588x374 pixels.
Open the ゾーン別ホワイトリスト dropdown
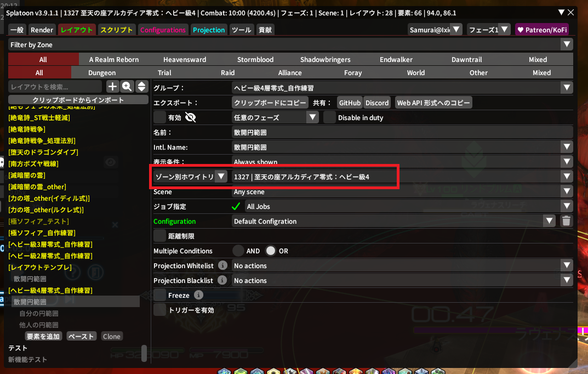pyautogui.click(x=190, y=176)
